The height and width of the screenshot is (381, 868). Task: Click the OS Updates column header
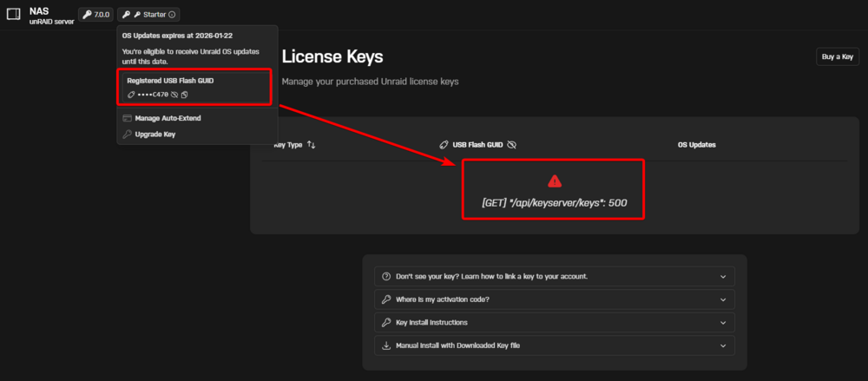(697, 145)
